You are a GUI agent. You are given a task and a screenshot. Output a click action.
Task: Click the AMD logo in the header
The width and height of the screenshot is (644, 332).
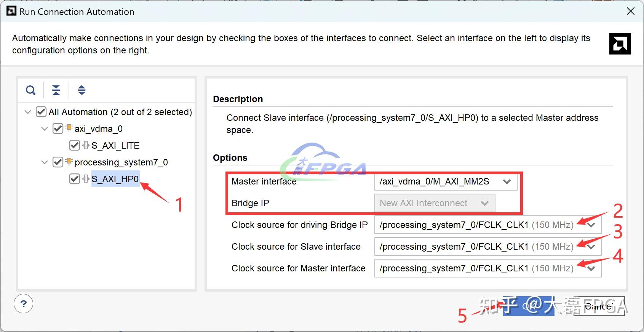click(620, 43)
